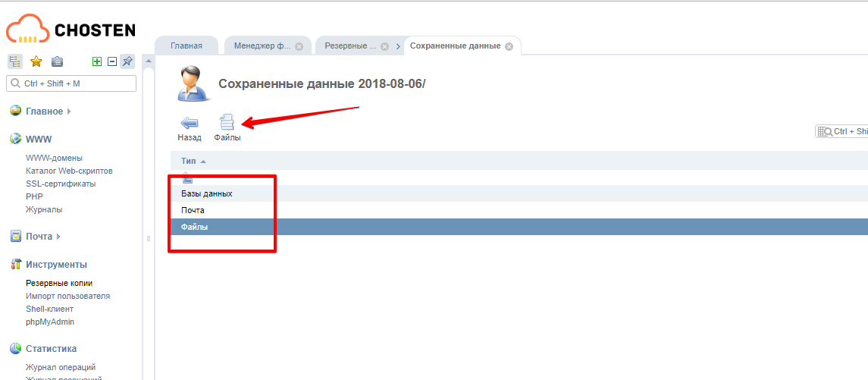Click the Почта envelope icon in sidebar

click(x=16, y=237)
